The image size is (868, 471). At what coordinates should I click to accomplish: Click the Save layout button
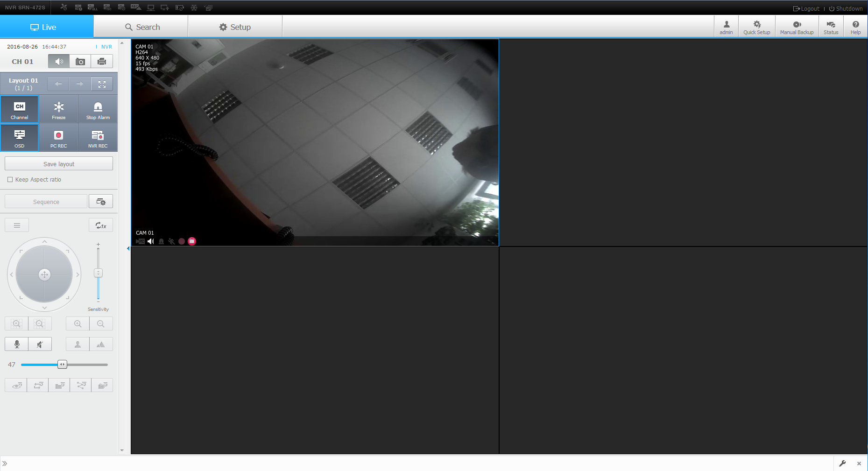coord(59,164)
